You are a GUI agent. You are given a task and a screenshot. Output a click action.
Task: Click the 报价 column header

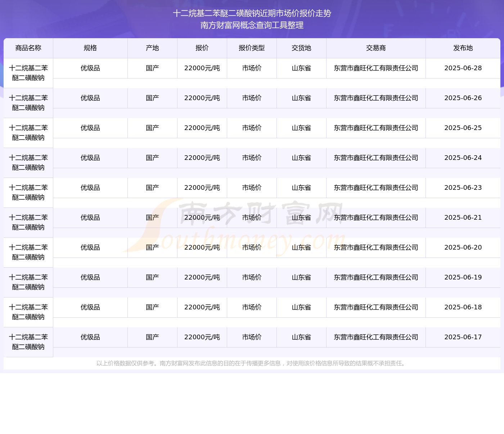tap(202, 48)
